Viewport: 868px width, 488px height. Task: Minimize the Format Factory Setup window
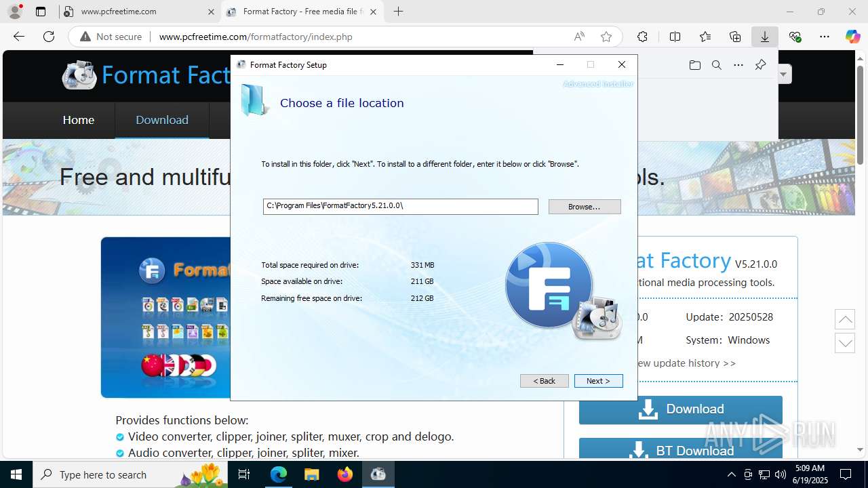click(x=560, y=64)
